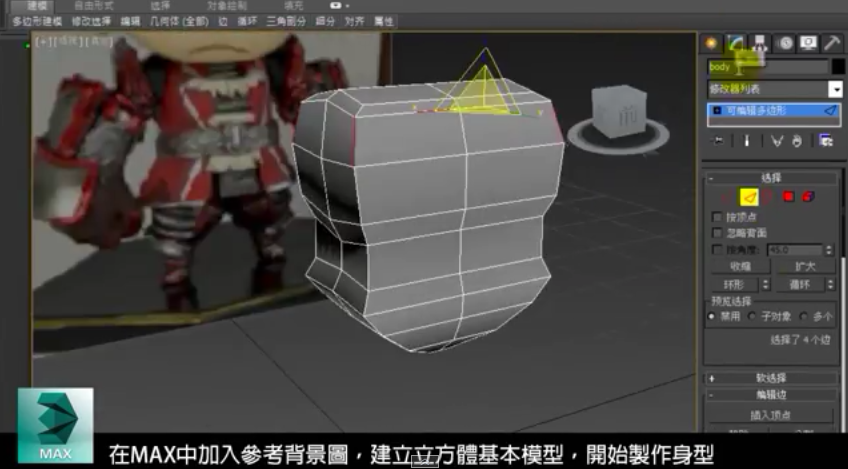Viewport: 848px width, 469px height.
Task: Open the Modify command panel tab
Action: pos(736,43)
